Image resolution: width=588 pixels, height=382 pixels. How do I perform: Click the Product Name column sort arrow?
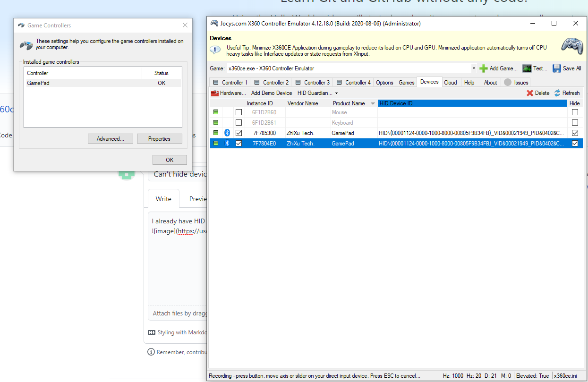[373, 103]
